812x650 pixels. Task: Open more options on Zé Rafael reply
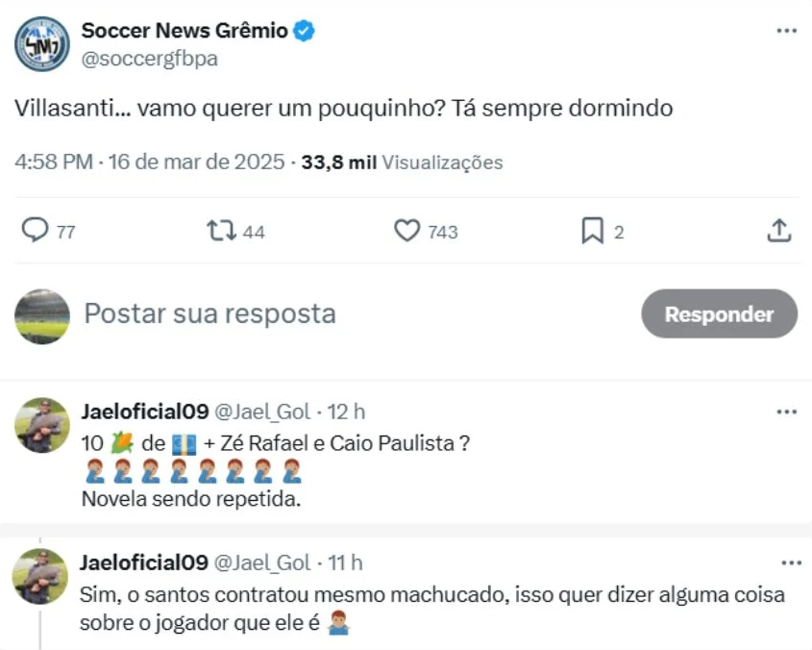[x=786, y=412]
